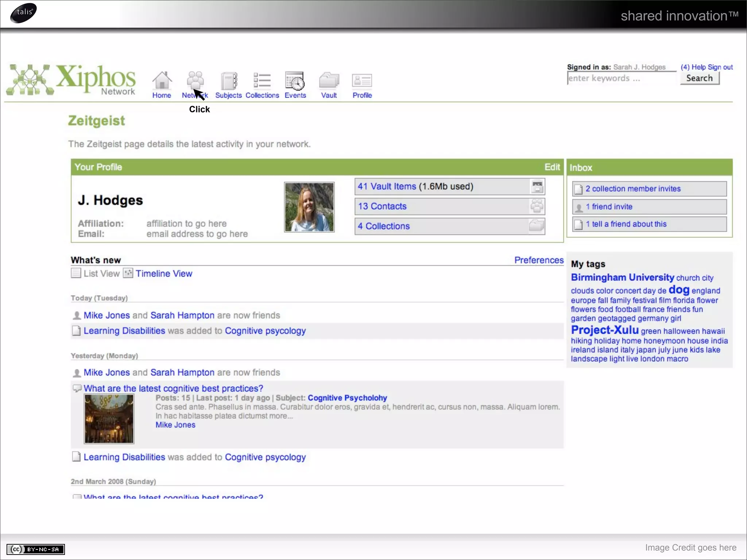Open today's Cognitive psycology link
The image size is (747, 560).
coord(265,331)
